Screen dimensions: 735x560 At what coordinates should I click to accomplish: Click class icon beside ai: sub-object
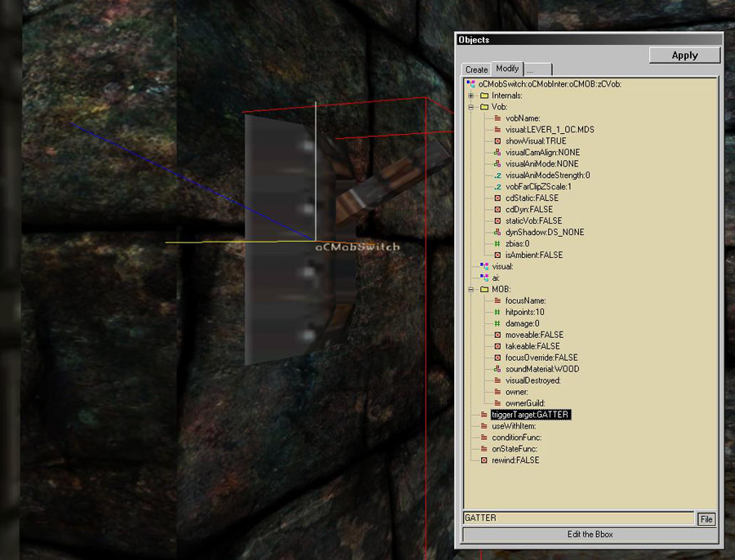484,278
